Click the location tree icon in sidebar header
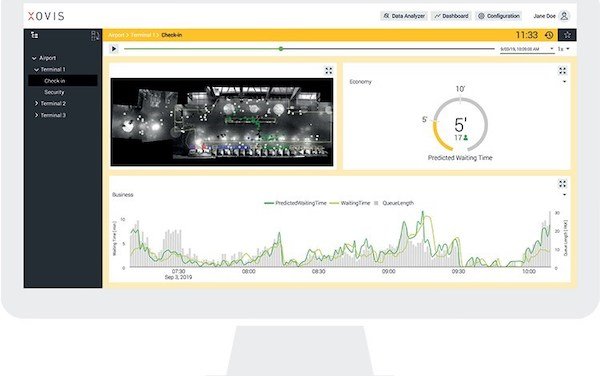 coord(34,35)
